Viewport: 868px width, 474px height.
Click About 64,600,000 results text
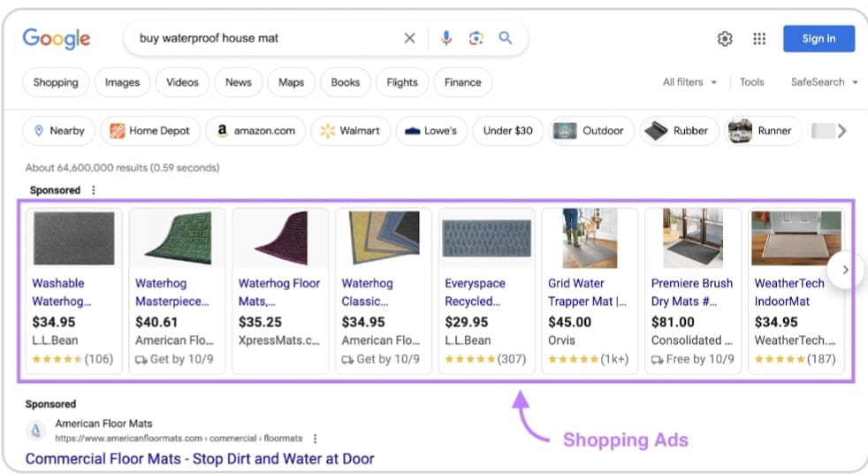[x=122, y=168]
